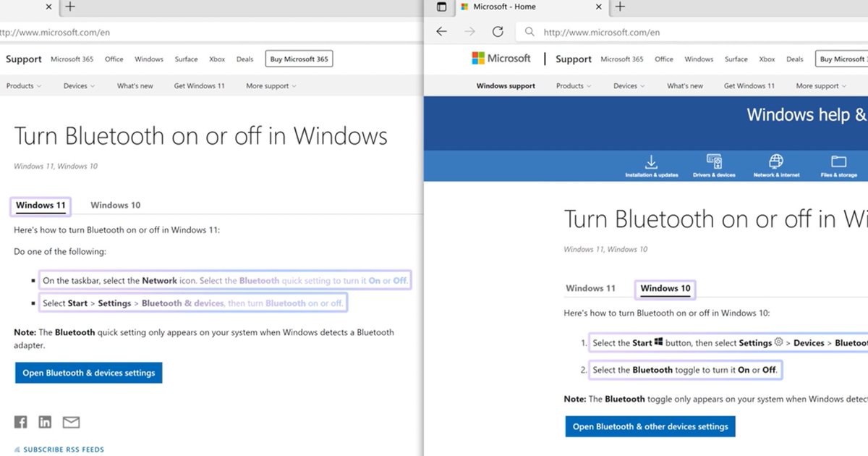Close the tab in the left browser window

[49, 7]
